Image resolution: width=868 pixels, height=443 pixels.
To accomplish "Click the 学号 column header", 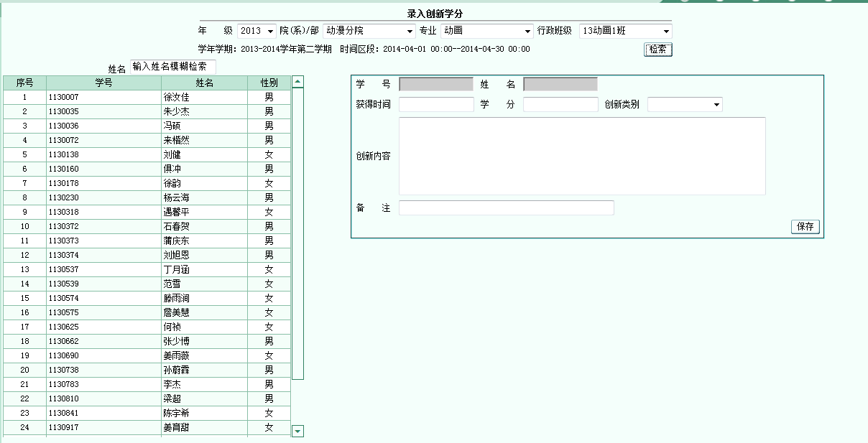I will [x=103, y=83].
